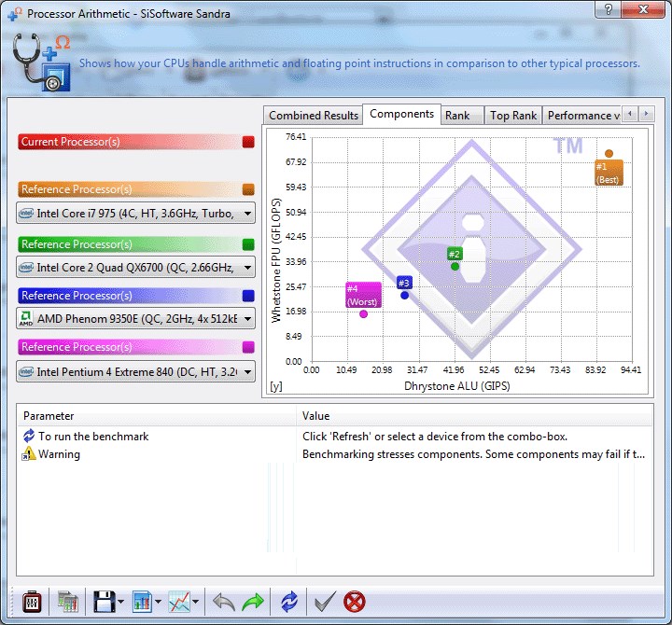Click the Parameter column header
Viewport: 672px width, 625px height.
pos(157,416)
